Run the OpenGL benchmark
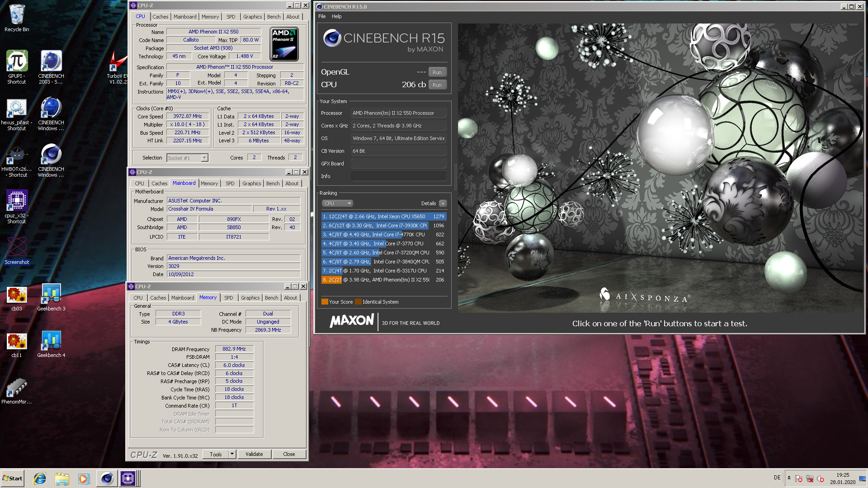This screenshot has width=868, height=488. tap(437, 72)
